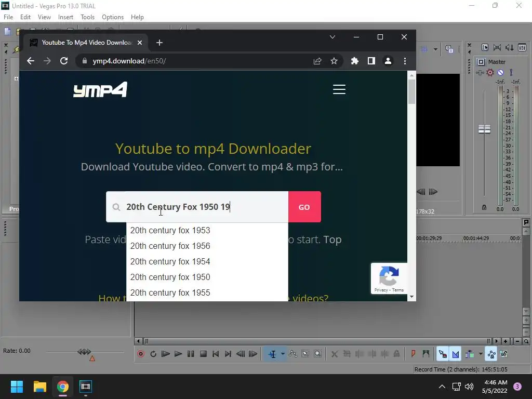Toggle Loop Playback in Vegas transport
This screenshot has width=532, height=399.
coord(153,354)
